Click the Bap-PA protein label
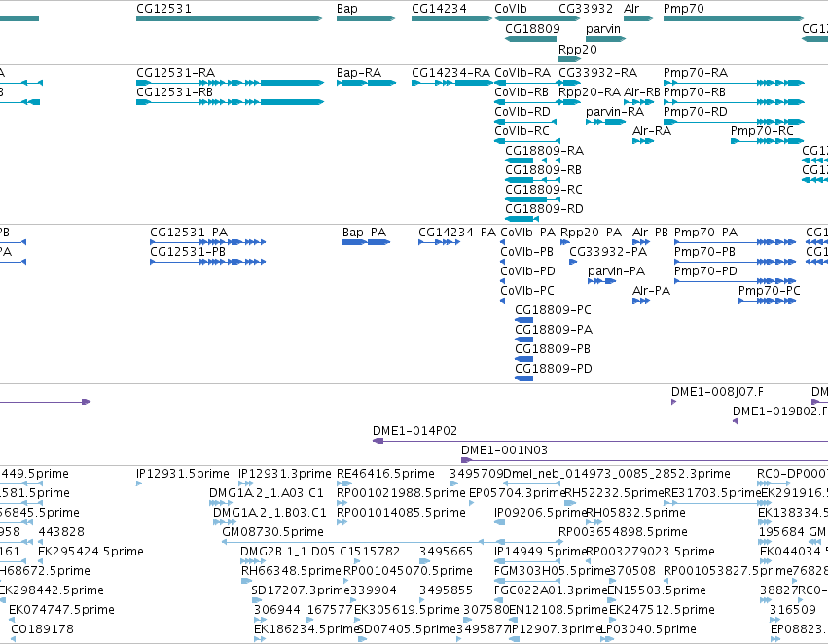This screenshot has height=644, width=828. (364, 233)
